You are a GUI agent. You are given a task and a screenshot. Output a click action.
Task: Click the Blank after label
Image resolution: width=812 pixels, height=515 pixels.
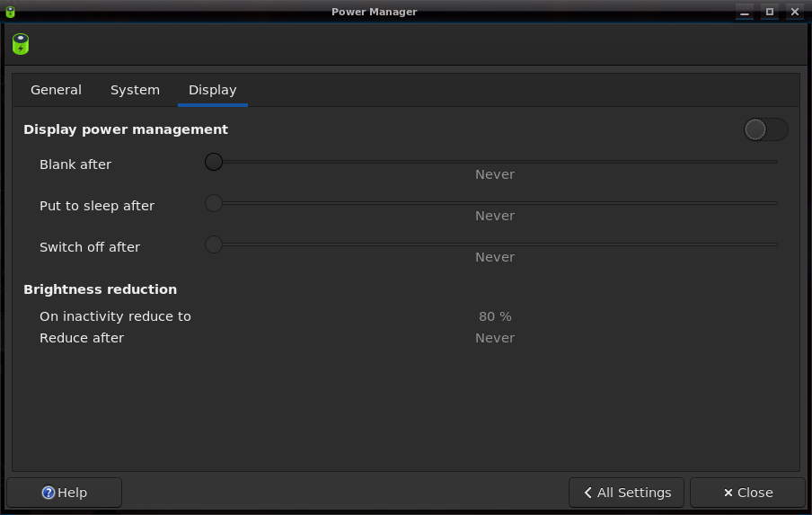pos(75,164)
